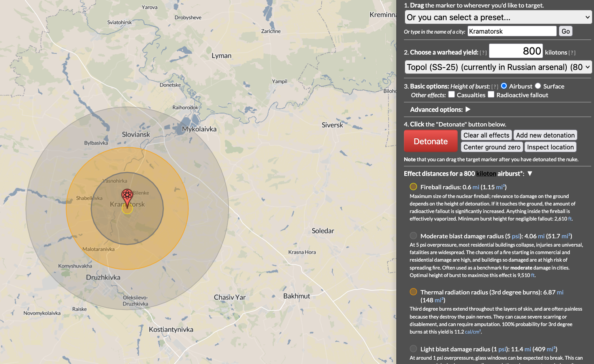Enable the Casualties checkbox

[452, 94]
